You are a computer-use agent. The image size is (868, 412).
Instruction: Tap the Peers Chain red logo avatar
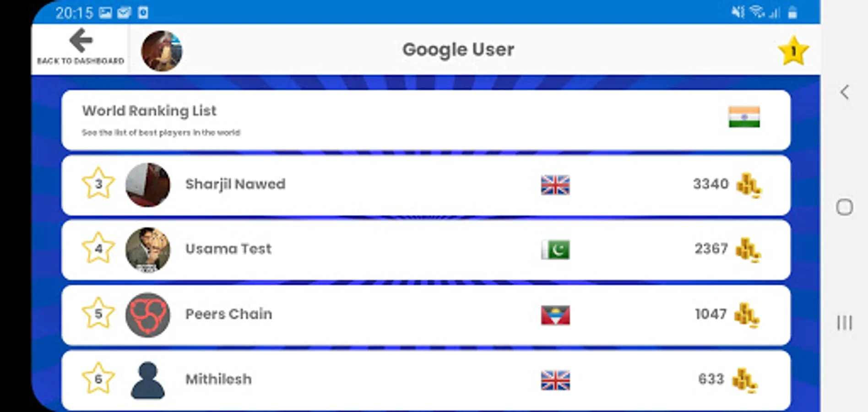pyautogui.click(x=148, y=315)
